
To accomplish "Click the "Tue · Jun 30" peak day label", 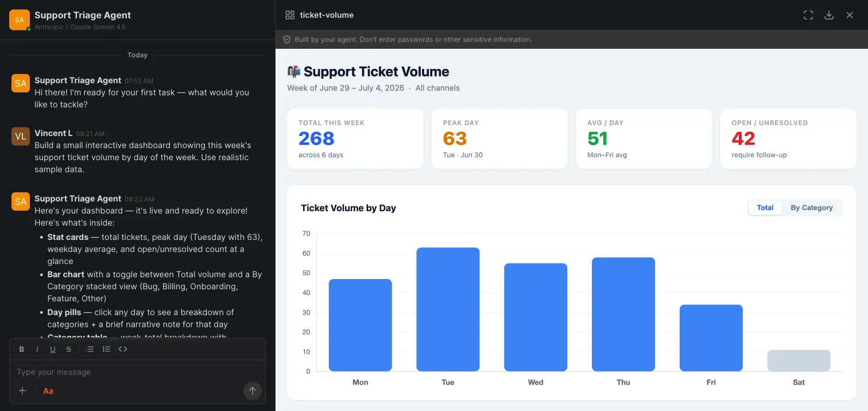I will click(463, 155).
